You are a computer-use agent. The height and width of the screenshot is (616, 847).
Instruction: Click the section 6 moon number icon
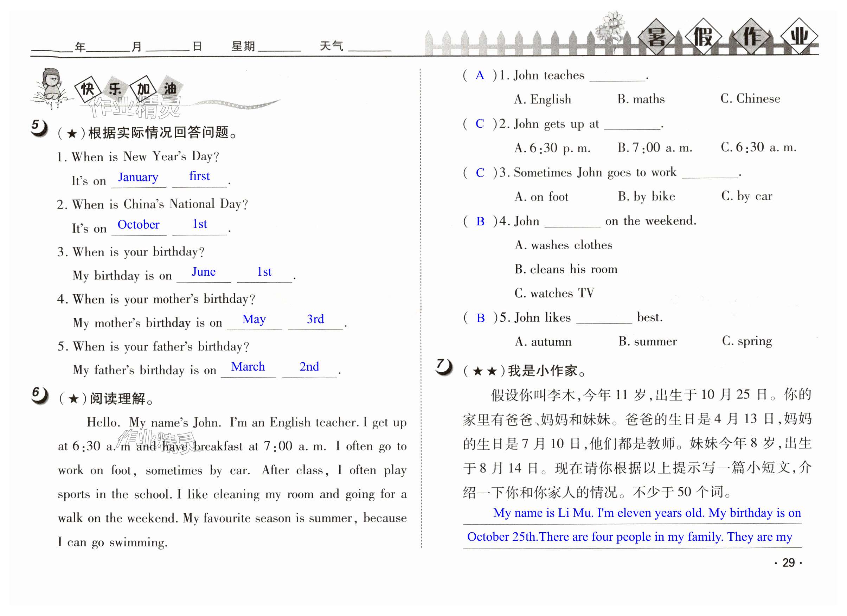[x=39, y=395]
